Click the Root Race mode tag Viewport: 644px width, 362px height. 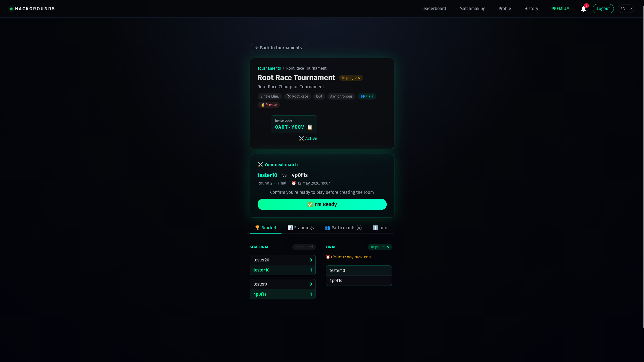tap(298, 96)
